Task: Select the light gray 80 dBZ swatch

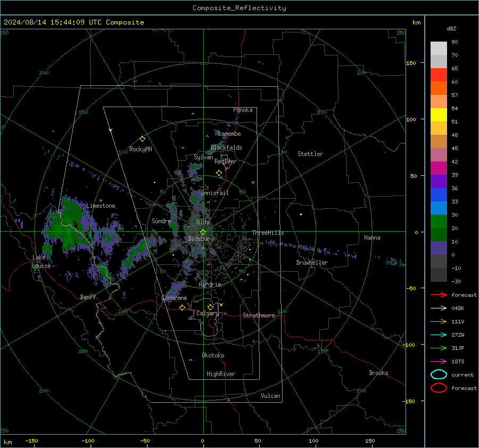Action: 439,48
